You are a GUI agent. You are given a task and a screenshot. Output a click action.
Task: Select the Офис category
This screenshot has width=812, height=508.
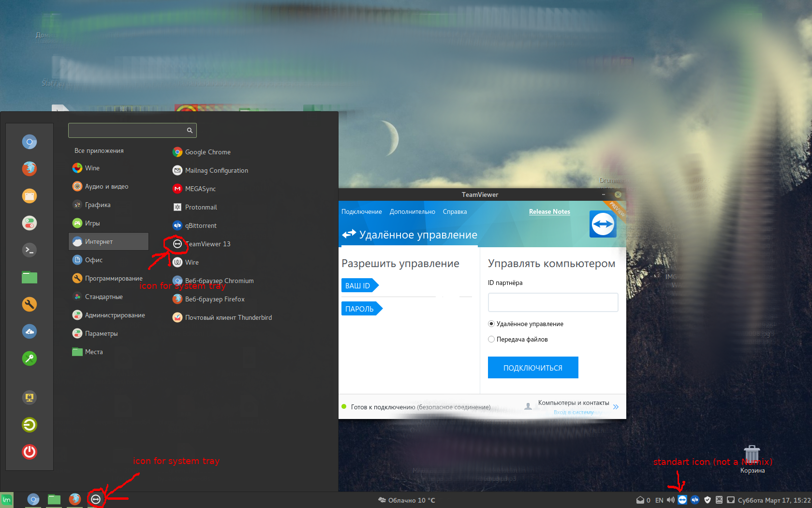(x=108, y=260)
